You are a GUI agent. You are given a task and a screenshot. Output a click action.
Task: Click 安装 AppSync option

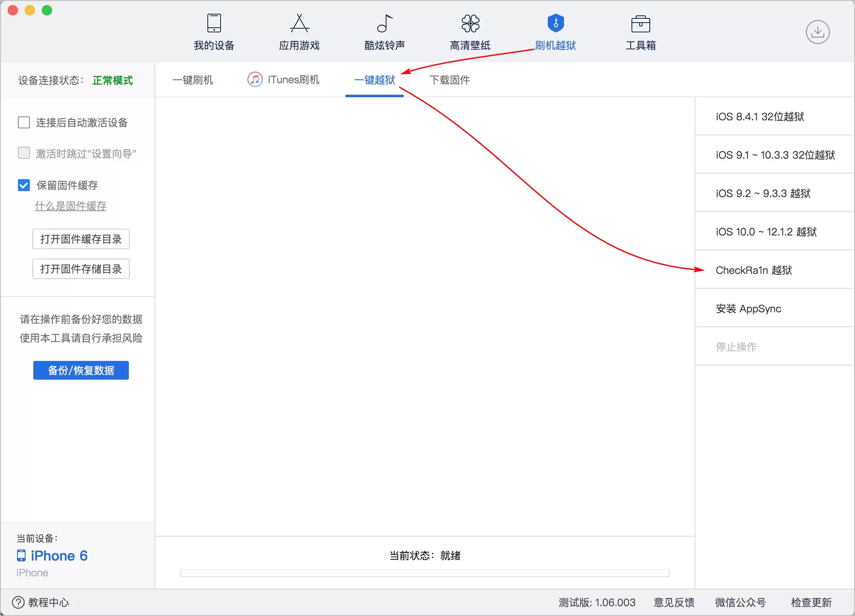click(774, 308)
